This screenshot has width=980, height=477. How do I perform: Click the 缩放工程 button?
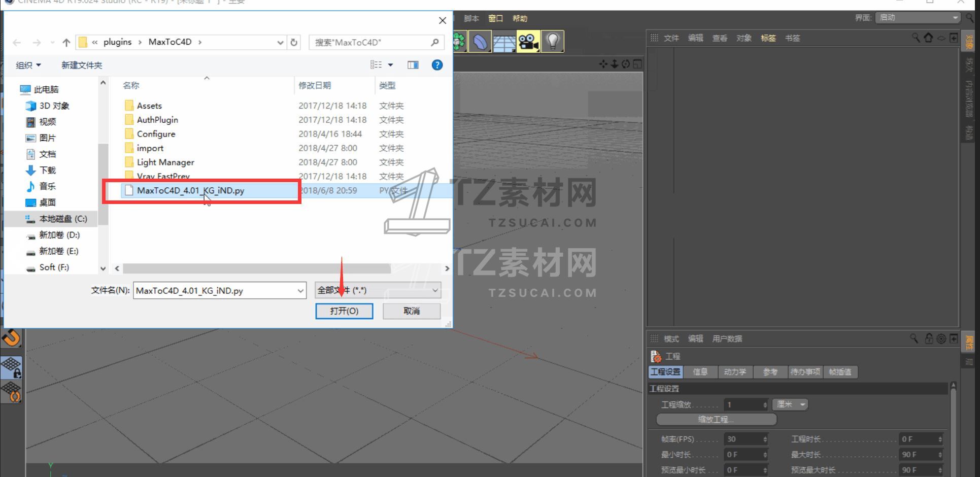[x=716, y=420]
